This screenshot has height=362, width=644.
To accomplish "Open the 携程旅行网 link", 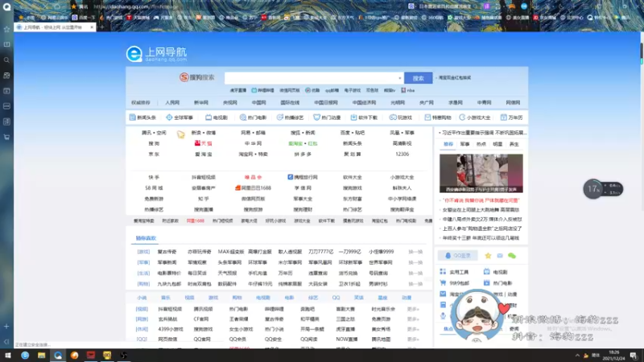I will click(303, 177).
